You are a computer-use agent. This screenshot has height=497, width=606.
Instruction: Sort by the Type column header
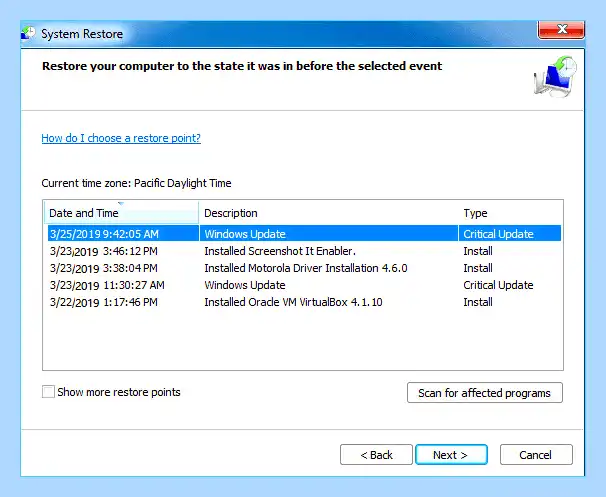tap(510, 213)
